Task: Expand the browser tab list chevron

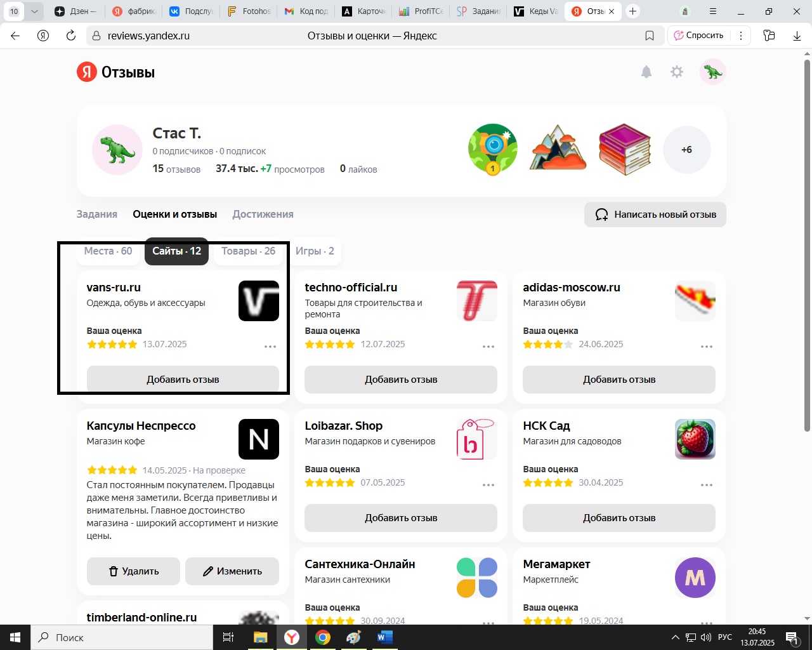Action: coord(34,11)
